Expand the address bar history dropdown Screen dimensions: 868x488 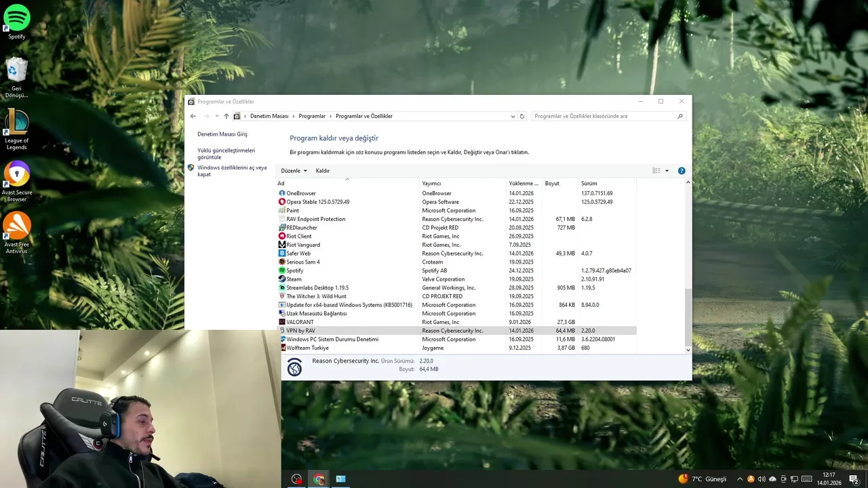pos(513,116)
